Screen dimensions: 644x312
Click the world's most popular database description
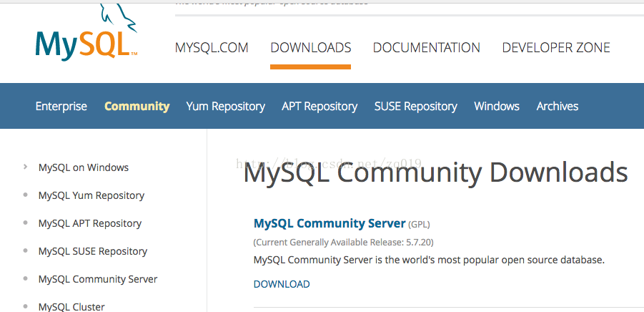(x=429, y=260)
